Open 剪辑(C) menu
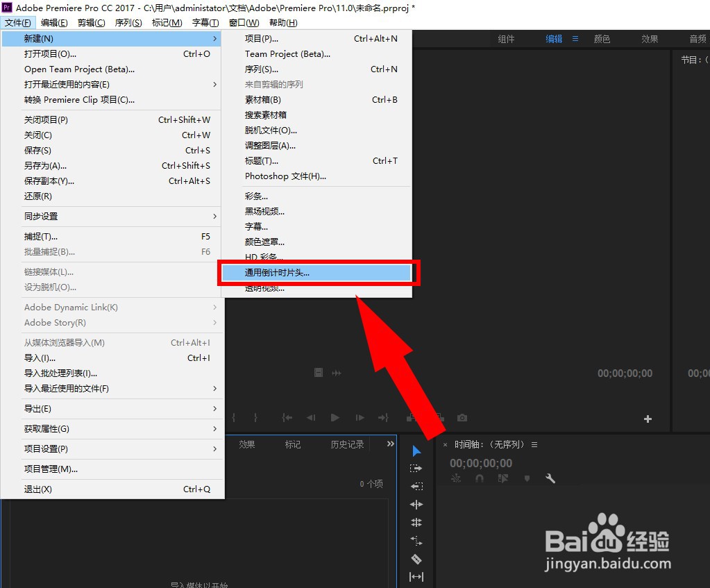710x588 pixels. (x=91, y=23)
